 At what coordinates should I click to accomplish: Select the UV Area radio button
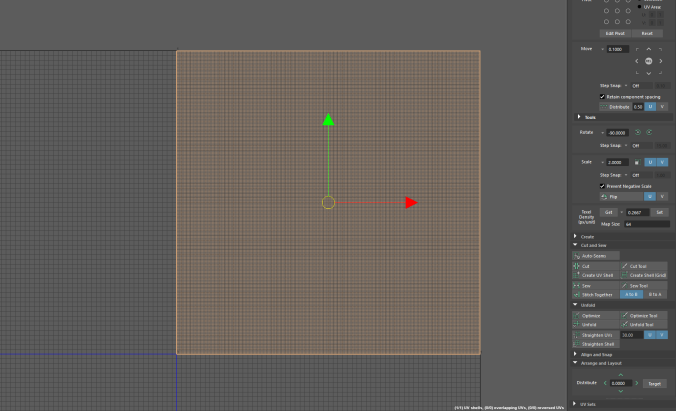[639, 7]
